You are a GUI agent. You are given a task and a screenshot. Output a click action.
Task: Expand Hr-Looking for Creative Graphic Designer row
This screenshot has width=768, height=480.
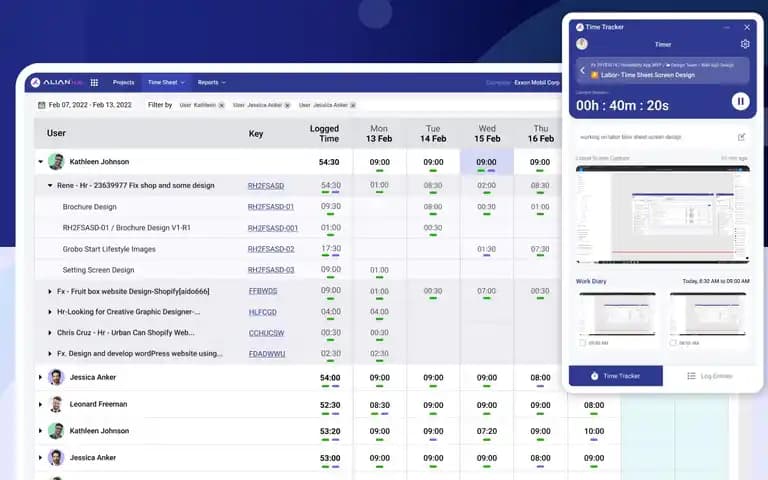point(49,312)
